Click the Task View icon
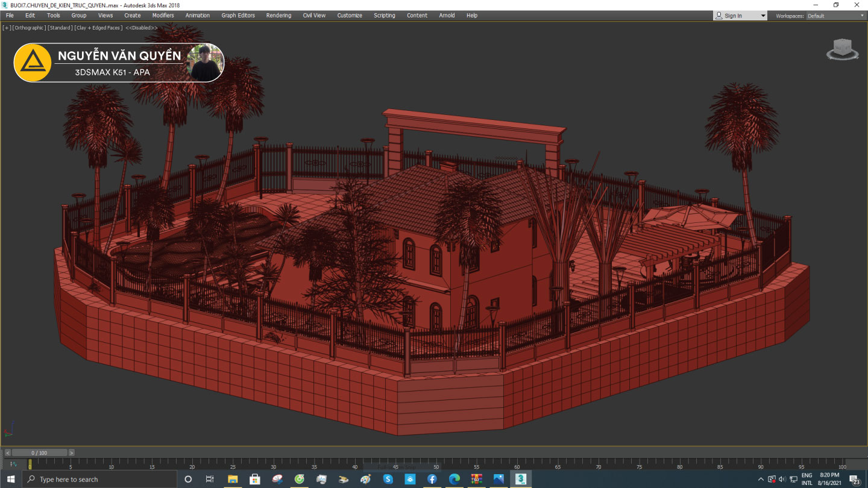The width and height of the screenshot is (868, 488). pyautogui.click(x=210, y=479)
